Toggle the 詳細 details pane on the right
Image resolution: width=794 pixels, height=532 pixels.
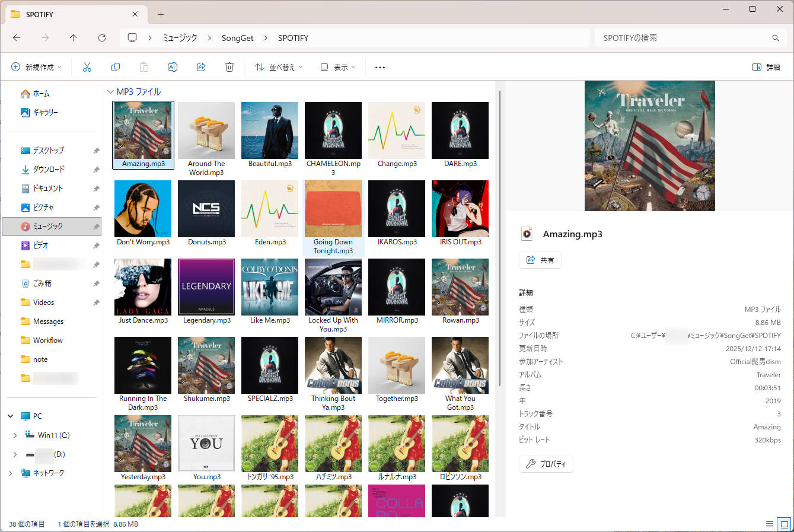coord(766,67)
